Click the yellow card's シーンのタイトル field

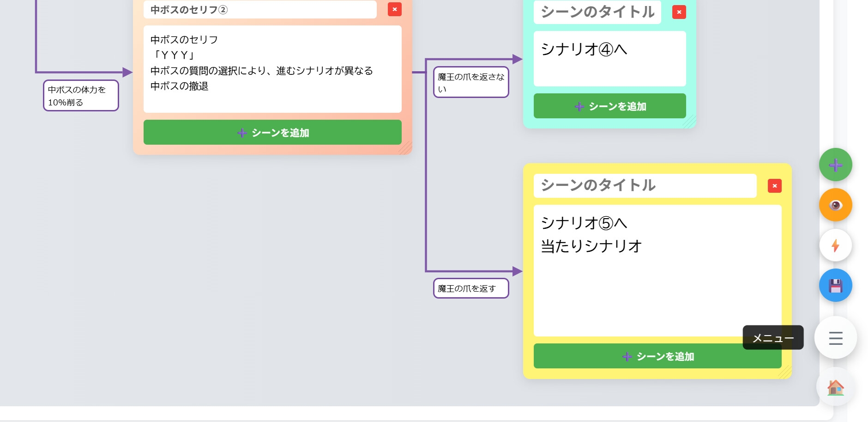(645, 185)
